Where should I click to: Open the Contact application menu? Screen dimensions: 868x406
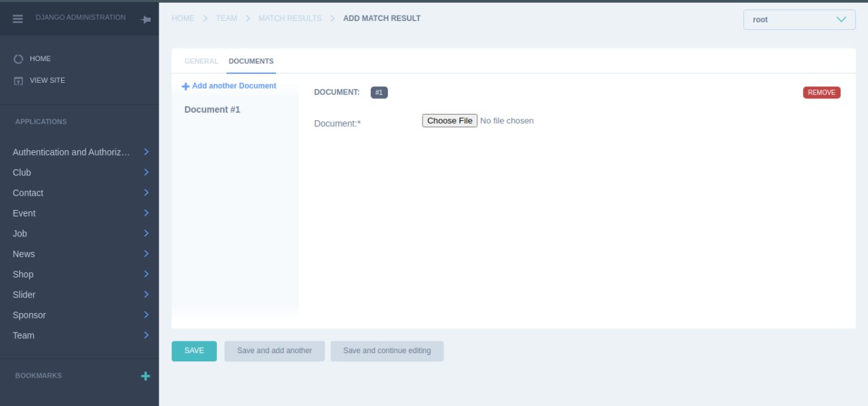(28, 193)
